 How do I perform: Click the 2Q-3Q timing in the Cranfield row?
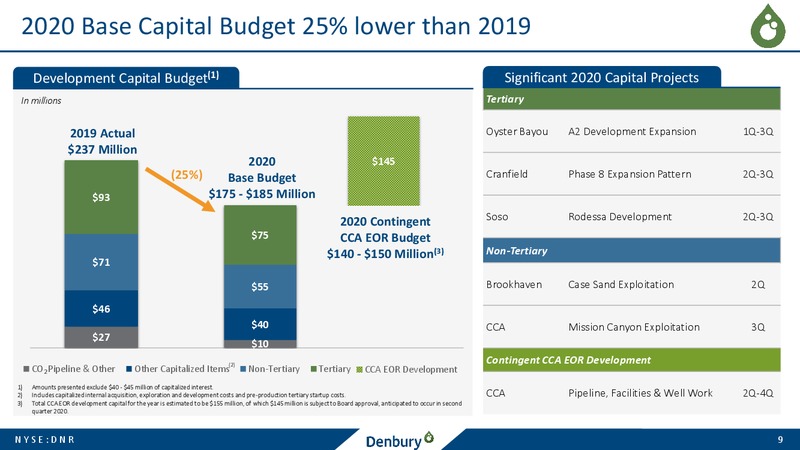click(758, 174)
